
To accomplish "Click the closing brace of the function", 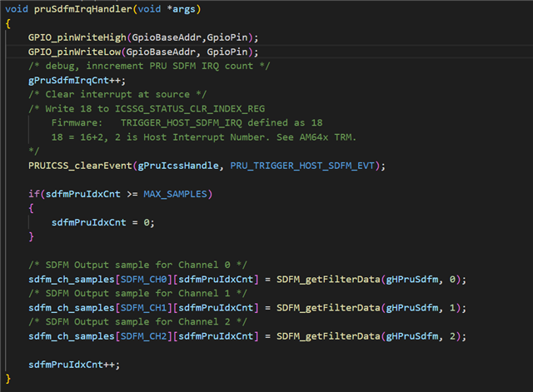I will tap(8, 379).
